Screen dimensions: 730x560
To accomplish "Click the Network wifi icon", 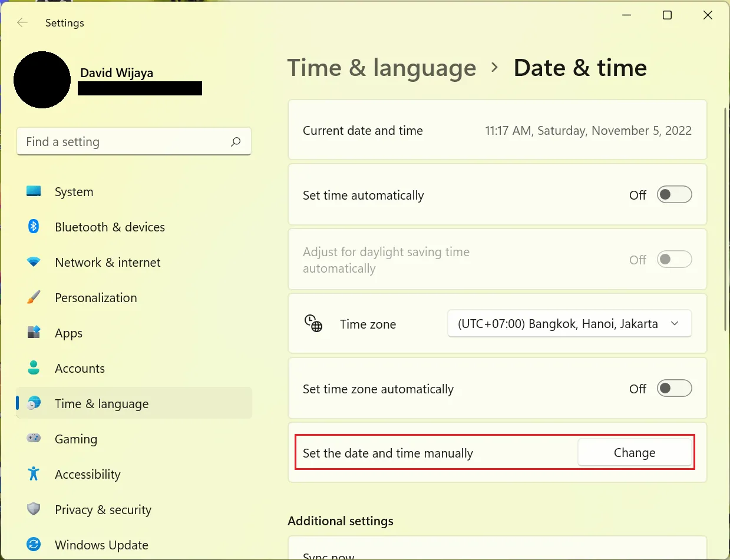I will coord(34,262).
